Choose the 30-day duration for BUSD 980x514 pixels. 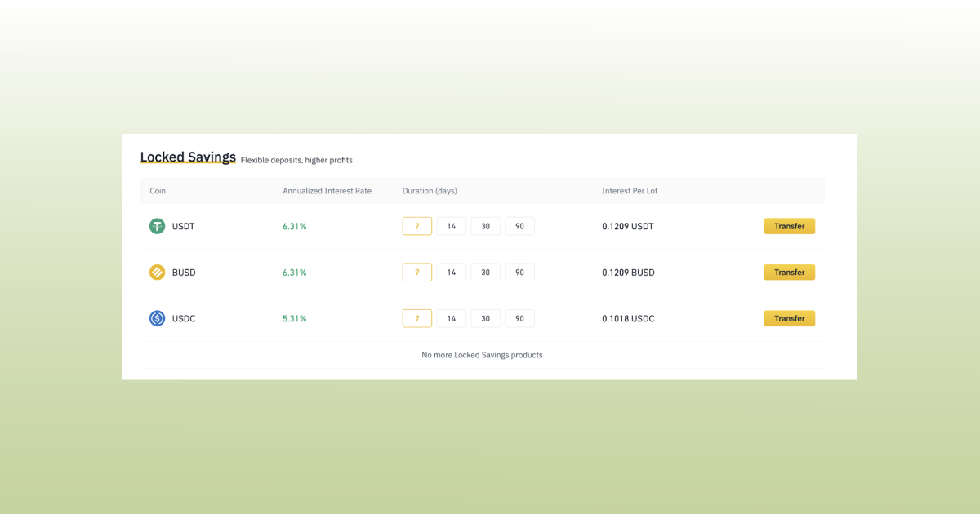pos(485,272)
